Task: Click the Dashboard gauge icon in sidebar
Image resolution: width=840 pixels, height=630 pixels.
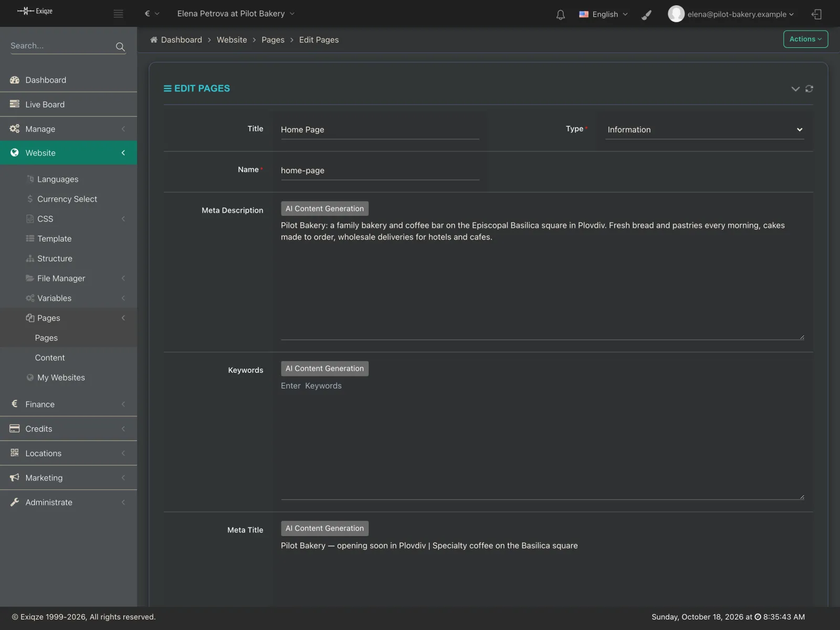Action: pos(15,80)
